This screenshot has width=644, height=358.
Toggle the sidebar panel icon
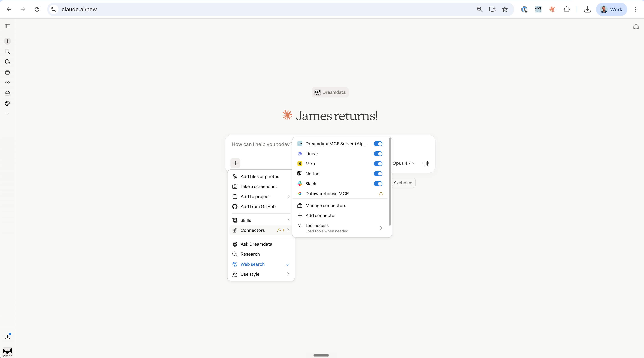coord(7,26)
